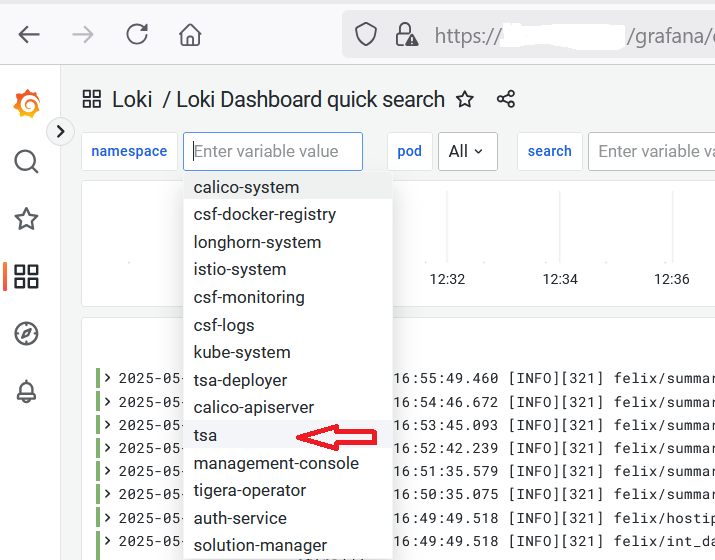Expand log row at 16:51:35.579
This screenshot has width=715, height=560.
(107, 471)
